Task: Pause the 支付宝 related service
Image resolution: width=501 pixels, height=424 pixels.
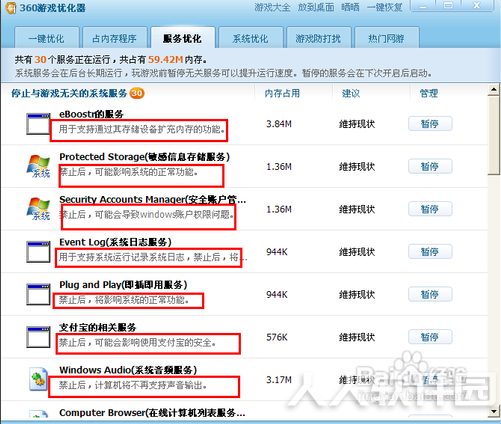Action: coord(430,337)
